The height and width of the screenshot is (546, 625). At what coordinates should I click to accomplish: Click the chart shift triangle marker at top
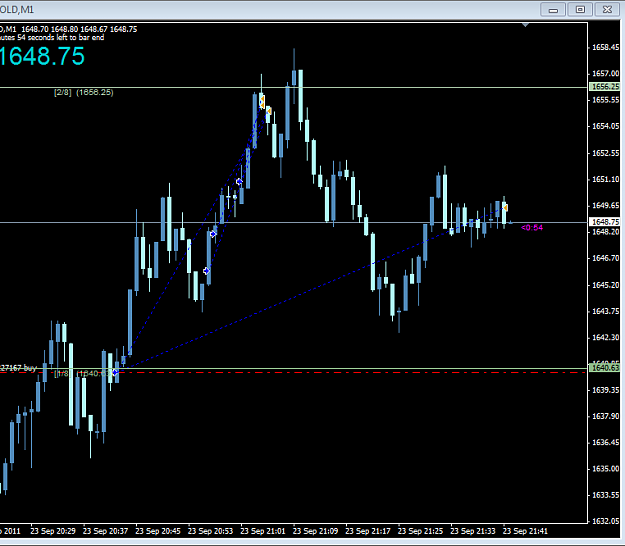coord(525,25)
